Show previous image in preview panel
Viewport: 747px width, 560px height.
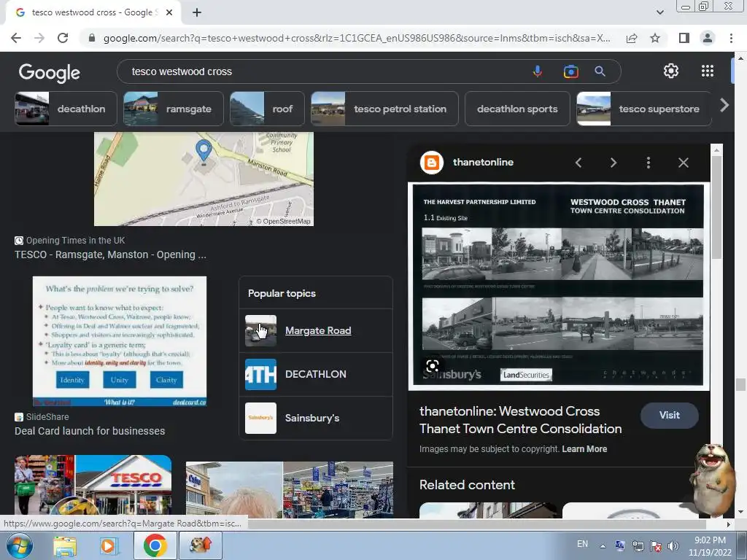point(578,163)
